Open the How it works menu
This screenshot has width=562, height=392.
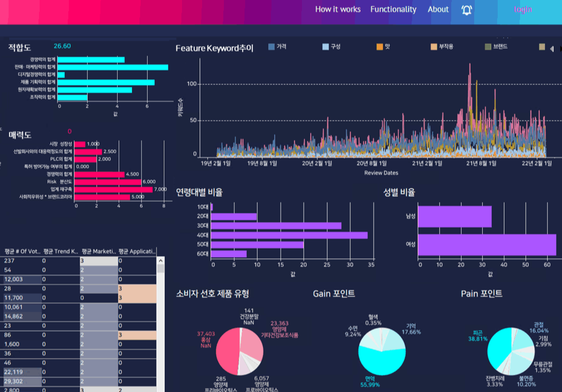click(338, 9)
